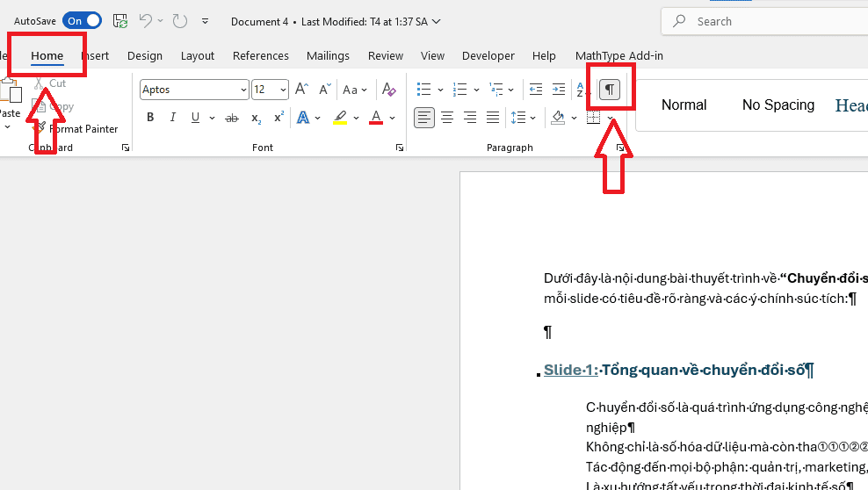Apply the Normal style
Screen dimensions: 868x490
coord(684,105)
